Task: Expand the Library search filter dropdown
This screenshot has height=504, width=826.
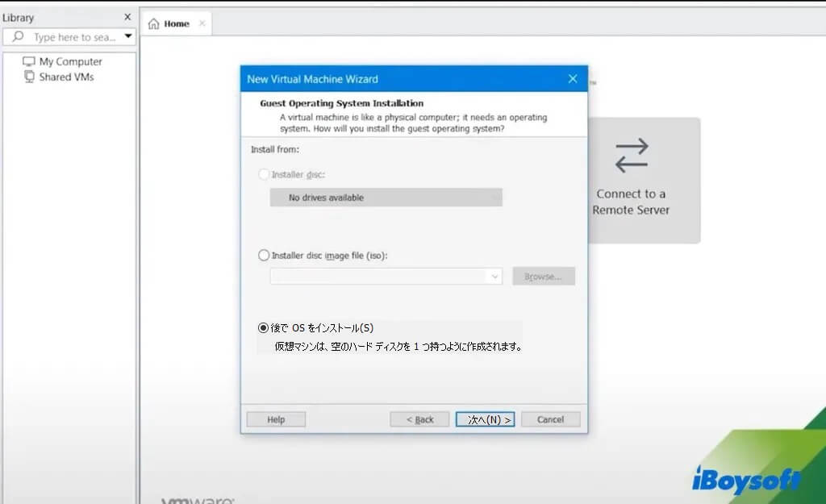Action: click(128, 36)
